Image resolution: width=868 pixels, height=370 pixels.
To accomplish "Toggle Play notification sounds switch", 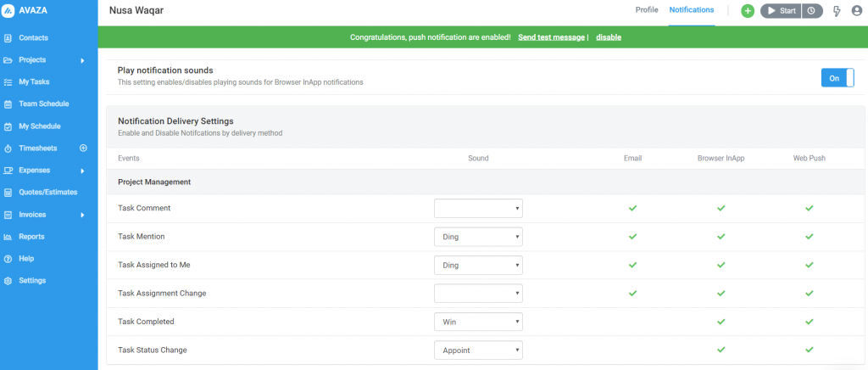I will (x=837, y=78).
